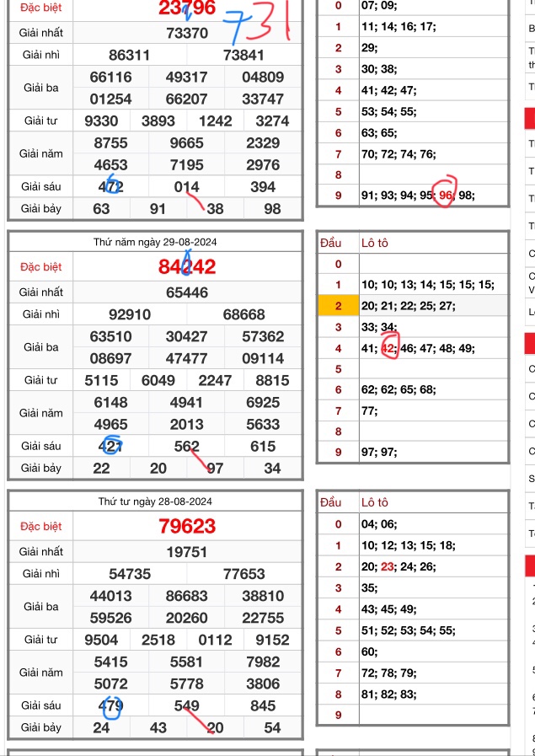Select fourth prize number 2518

(x=158, y=640)
